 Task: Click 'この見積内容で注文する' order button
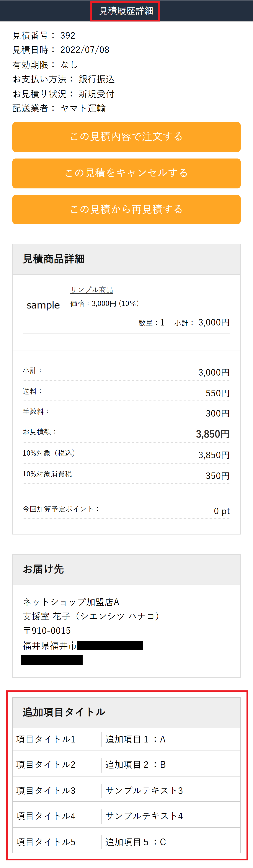pos(126,137)
